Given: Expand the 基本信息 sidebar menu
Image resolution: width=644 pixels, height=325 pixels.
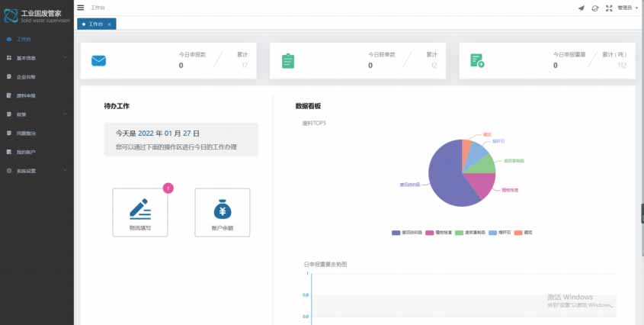Looking at the screenshot, I should pos(36,57).
